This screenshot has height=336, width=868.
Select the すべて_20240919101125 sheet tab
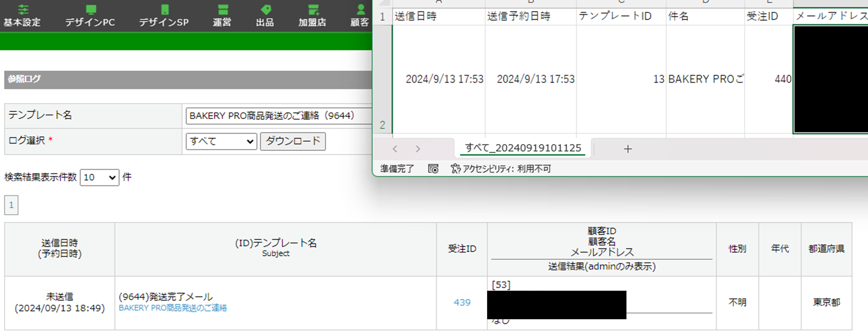point(523,148)
